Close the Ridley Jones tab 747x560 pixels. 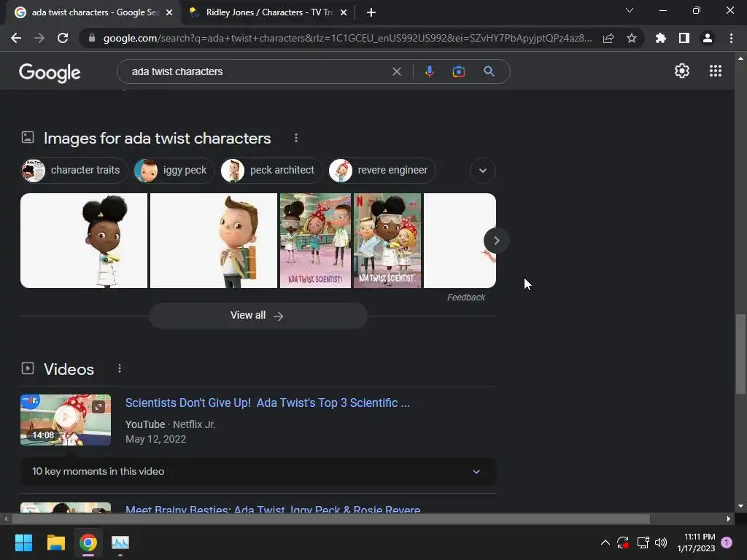(x=344, y=12)
